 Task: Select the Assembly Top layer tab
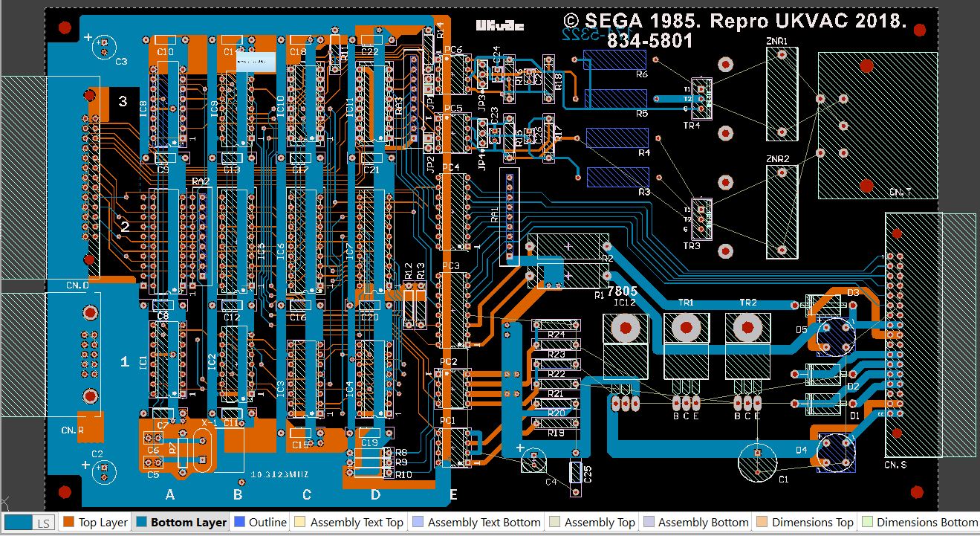pyautogui.click(x=591, y=523)
